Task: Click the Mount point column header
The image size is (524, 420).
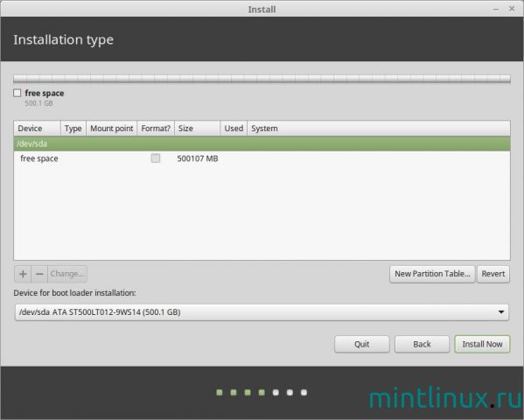Action: point(112,129)
